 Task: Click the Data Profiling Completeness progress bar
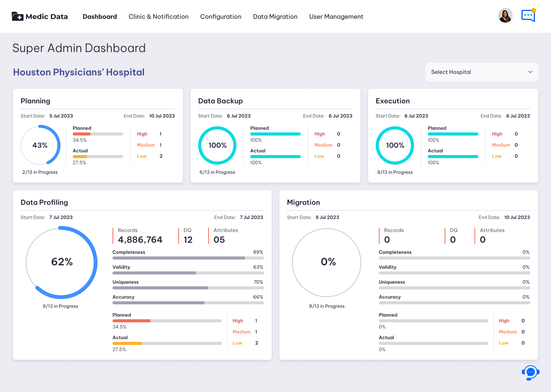pyautogui.click(x=188, y=258)
